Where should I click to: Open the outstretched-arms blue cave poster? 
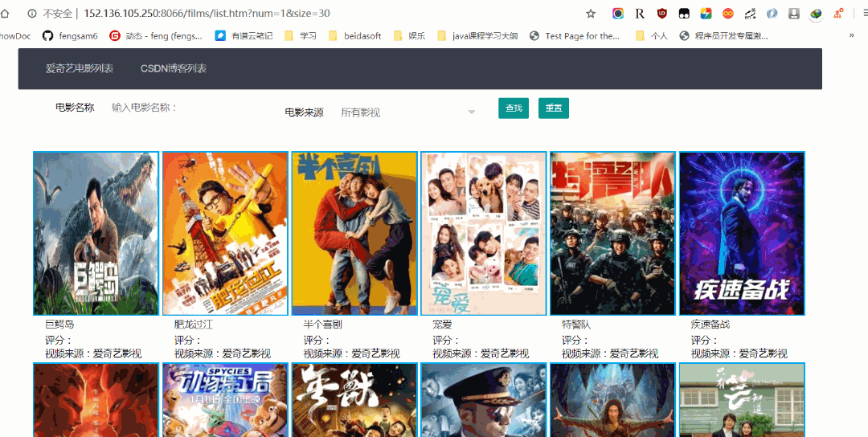point(612,400)
